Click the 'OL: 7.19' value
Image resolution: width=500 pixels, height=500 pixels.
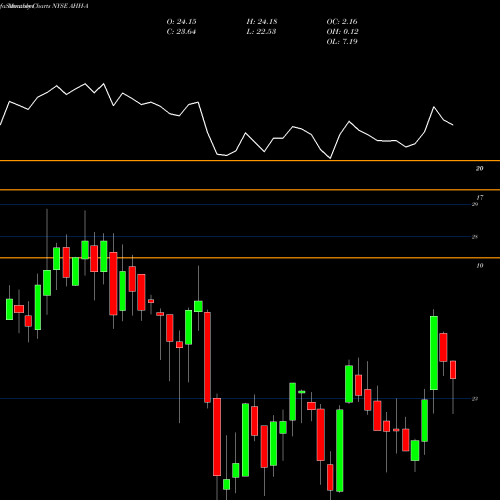[x=342, y=42]
